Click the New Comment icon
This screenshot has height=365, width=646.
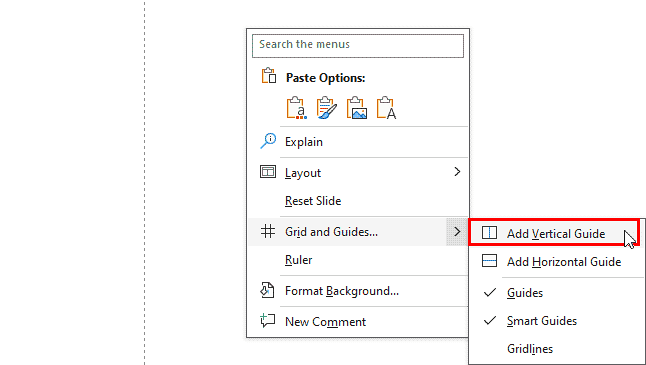point(267,321)
